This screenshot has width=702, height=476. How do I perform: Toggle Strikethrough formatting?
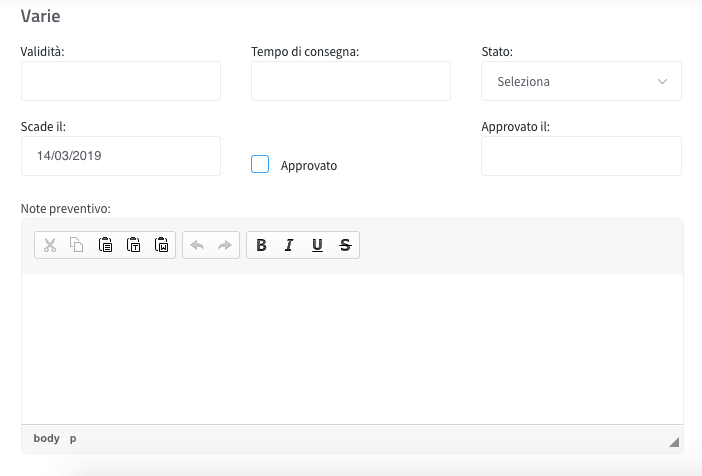click(345, 245)
